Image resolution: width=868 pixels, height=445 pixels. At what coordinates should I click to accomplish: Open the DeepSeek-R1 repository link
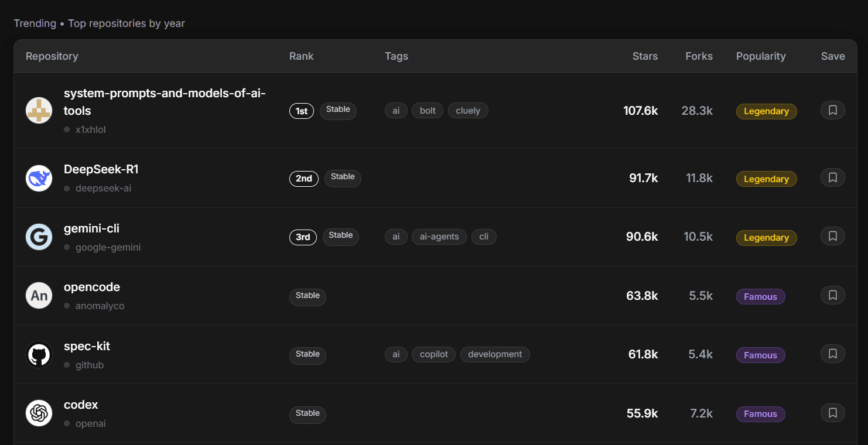[101, 170]
